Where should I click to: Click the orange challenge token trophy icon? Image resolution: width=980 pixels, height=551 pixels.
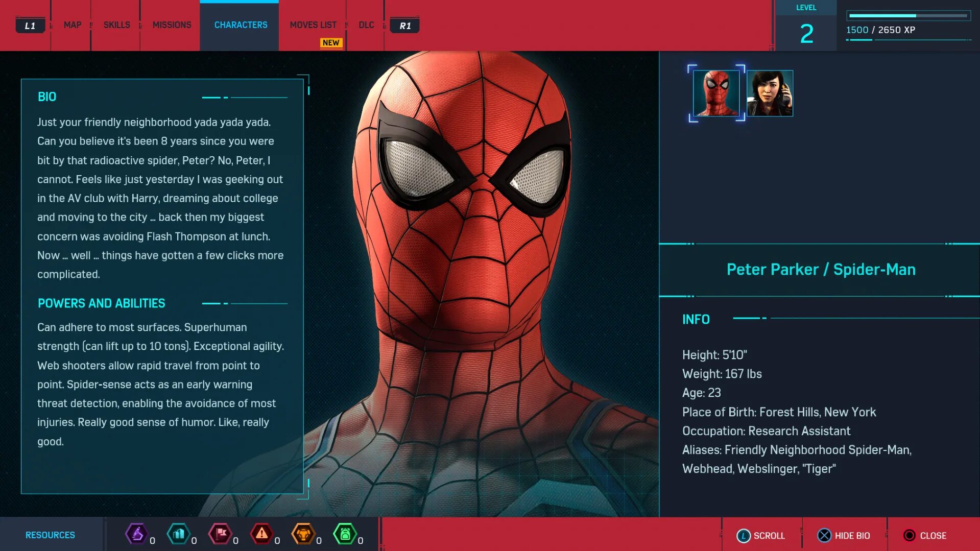(x=303, y=534)
